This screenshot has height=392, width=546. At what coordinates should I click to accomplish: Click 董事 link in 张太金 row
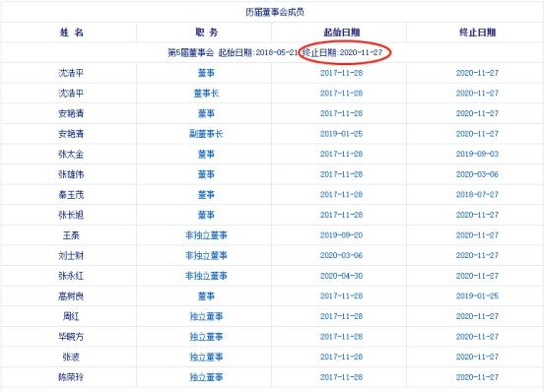coord(206,154)
